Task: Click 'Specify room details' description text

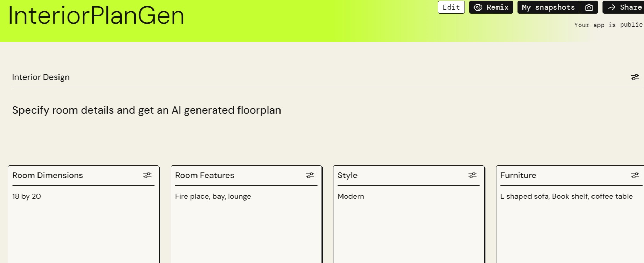Action: coord(146,110)
